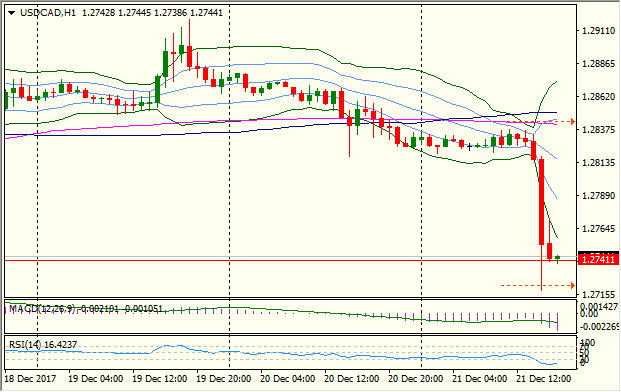This screenshot has height=392, width=621.
Task: Click the 1.27890 price scale label
Action: coord(598,196)
